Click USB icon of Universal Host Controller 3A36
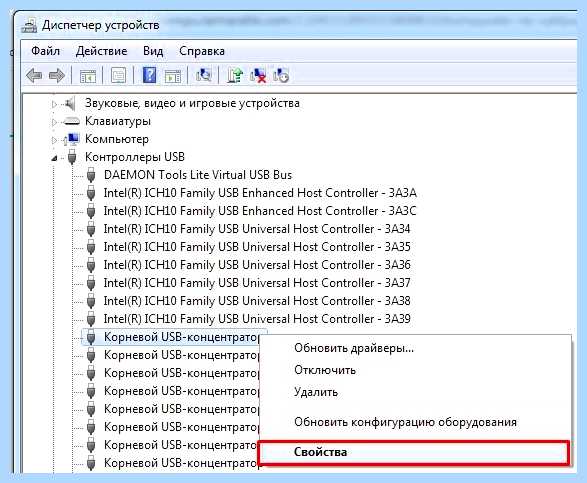Viewport: 587px width, 483px height. 91,265
